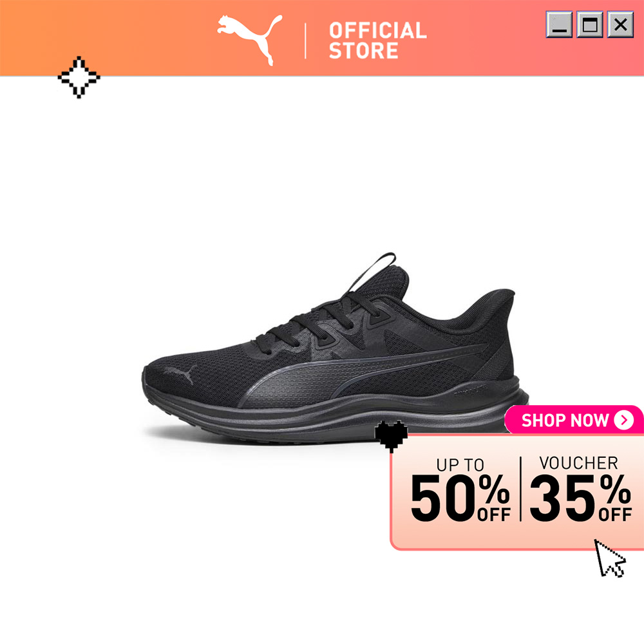Click the Shop Now button
644x644 pixels.
click(574, 420)
